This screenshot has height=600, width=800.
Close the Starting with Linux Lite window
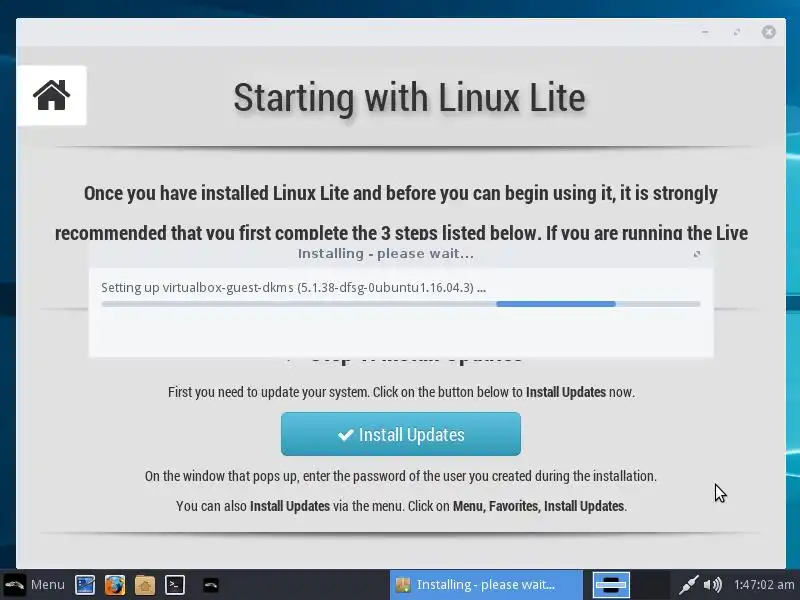pyautogui.click(x=769, y=32)
